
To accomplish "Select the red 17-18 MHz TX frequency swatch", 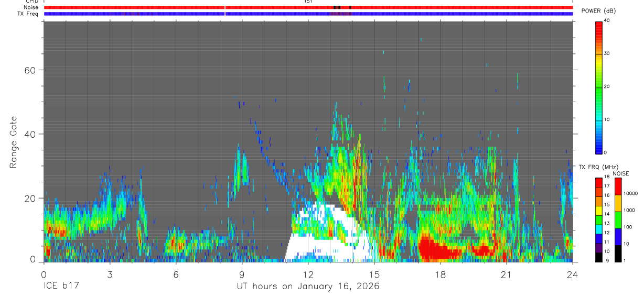I will [599, 182].
